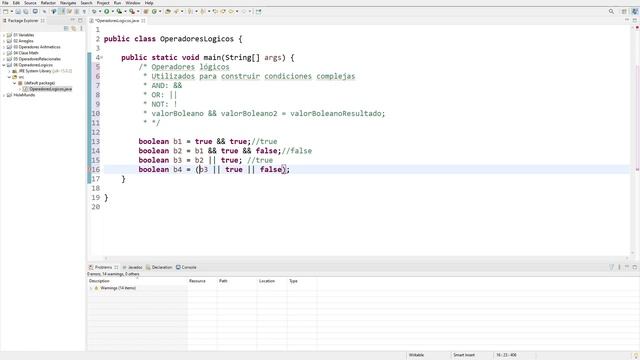Toggle Mark Occurrences (highlighted button)
Screen dimensions: 640x360
click(x=62, y=11)
